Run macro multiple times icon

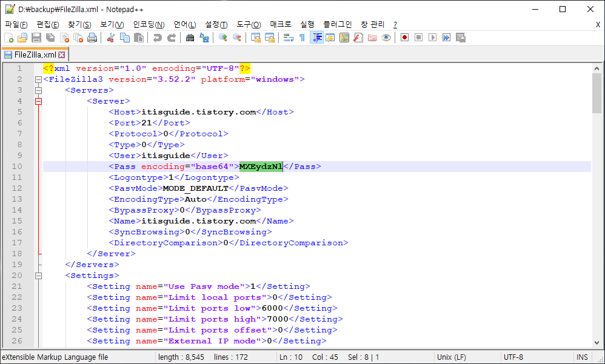(x=446, y=38)
